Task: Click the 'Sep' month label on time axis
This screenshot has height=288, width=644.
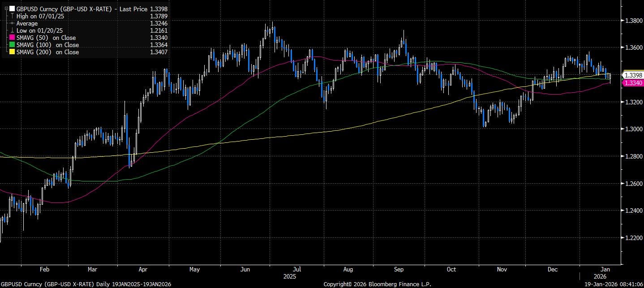Action: (399, 270)
